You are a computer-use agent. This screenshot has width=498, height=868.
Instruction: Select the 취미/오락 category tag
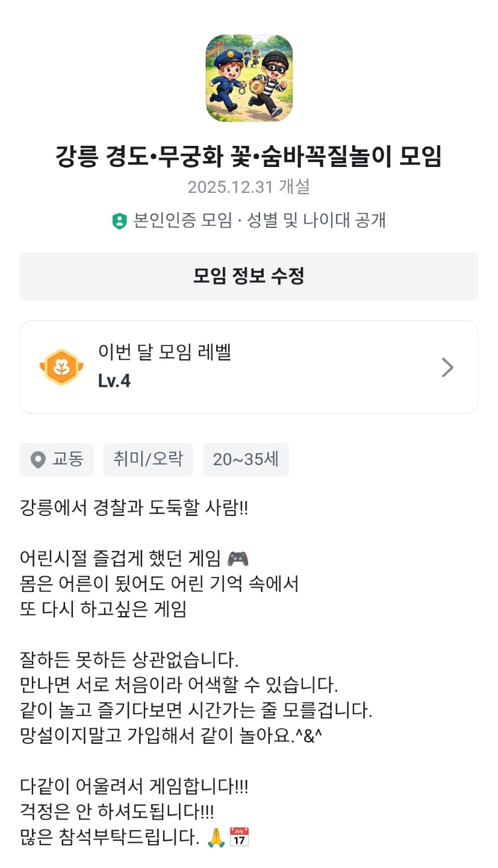coord(148,459)
